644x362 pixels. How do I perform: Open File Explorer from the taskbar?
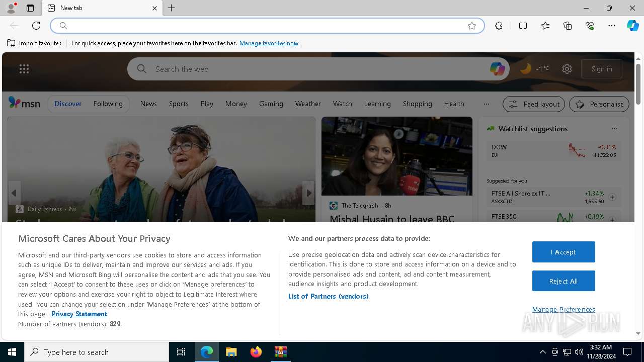point(231,352)
